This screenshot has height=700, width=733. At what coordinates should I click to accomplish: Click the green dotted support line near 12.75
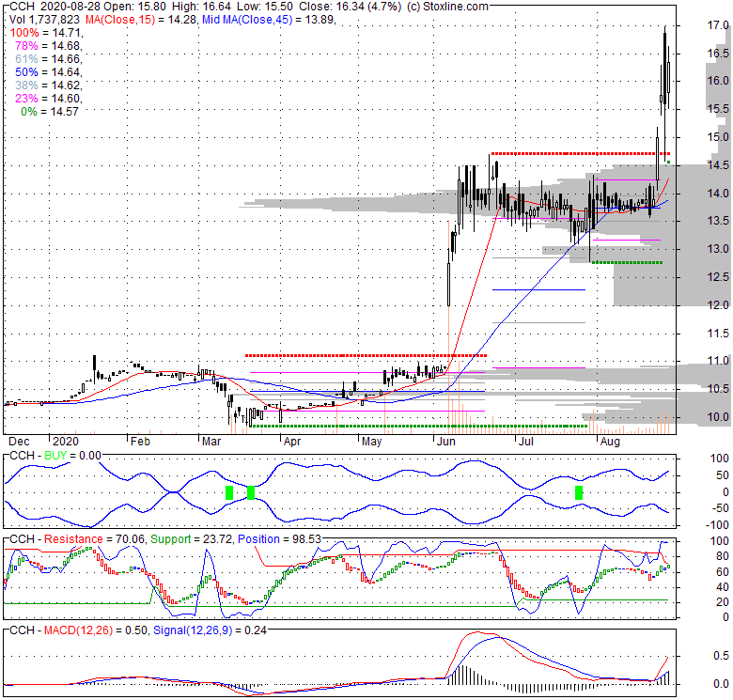[628, 262]
